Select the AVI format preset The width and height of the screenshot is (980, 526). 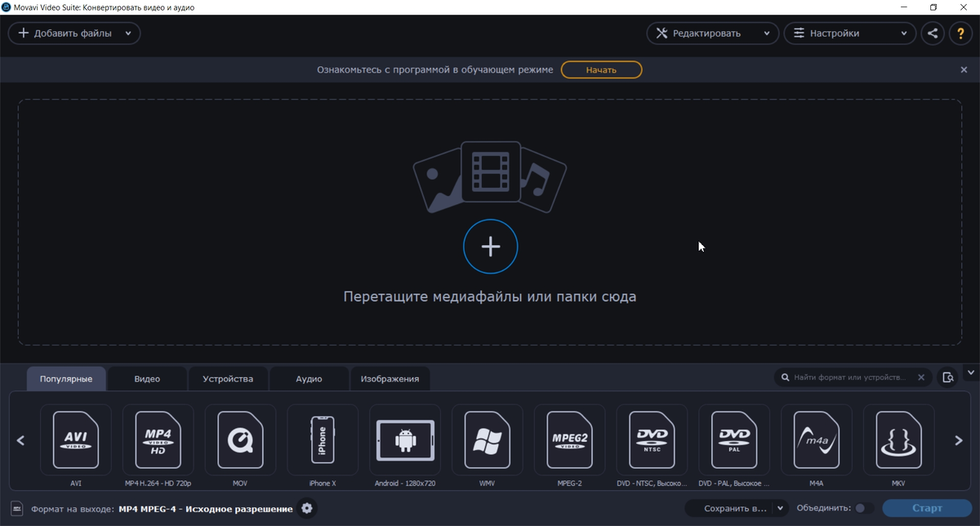click(76, 440)
